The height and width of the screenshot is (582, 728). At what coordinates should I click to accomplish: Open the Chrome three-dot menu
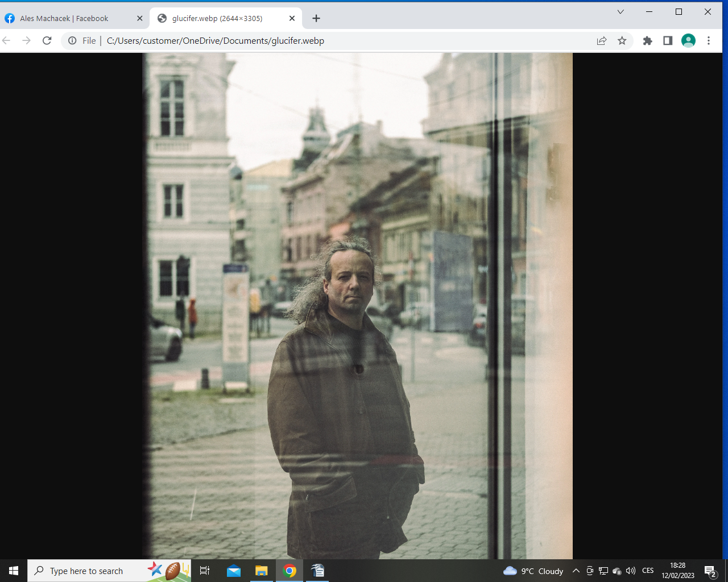tap(709, 40)
